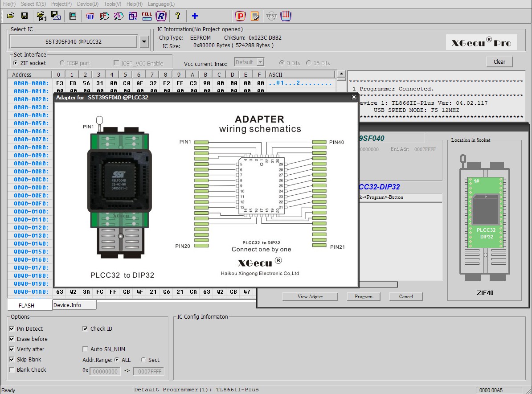Click the yellow question mark help icon
Viewport: 532px width, 394px height.
[x=178, y=16]
